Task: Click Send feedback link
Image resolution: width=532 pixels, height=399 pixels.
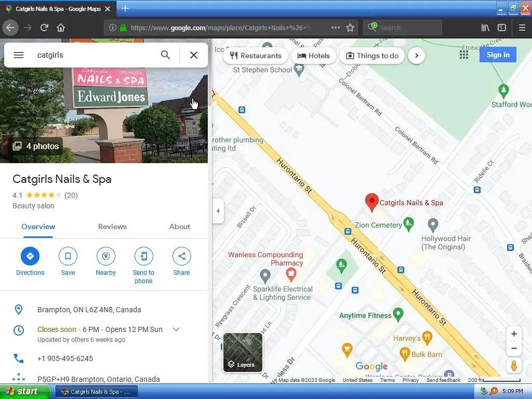Action: pos(443,380)
